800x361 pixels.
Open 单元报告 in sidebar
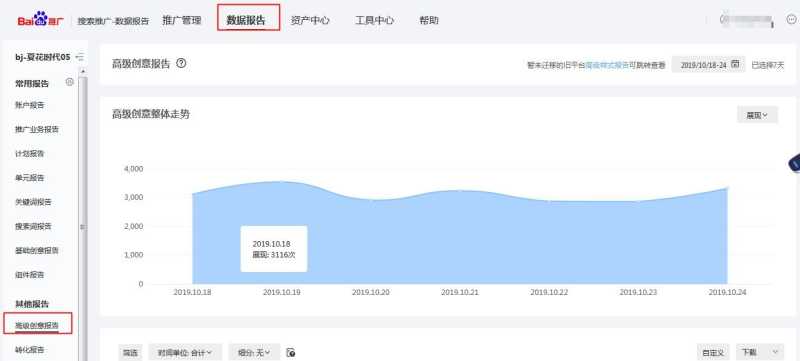[x=30, y=178]
